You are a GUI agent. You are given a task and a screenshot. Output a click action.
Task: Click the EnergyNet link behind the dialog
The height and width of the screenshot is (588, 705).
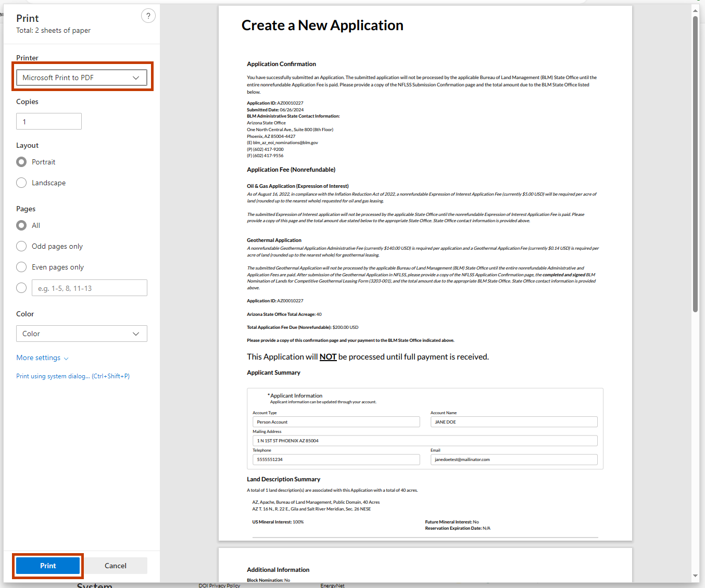332,585
